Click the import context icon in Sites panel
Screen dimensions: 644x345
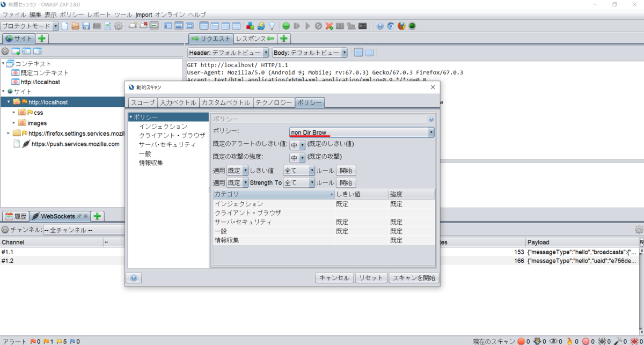pos(27,52)
